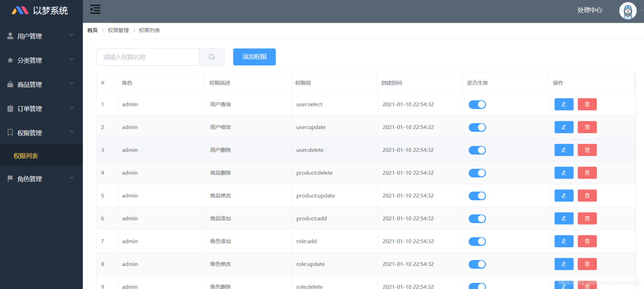The height and width of the screenshot is (289, 644).
Task: Click 权限列表 in the breadcrumb
Action: pos(150,30)
